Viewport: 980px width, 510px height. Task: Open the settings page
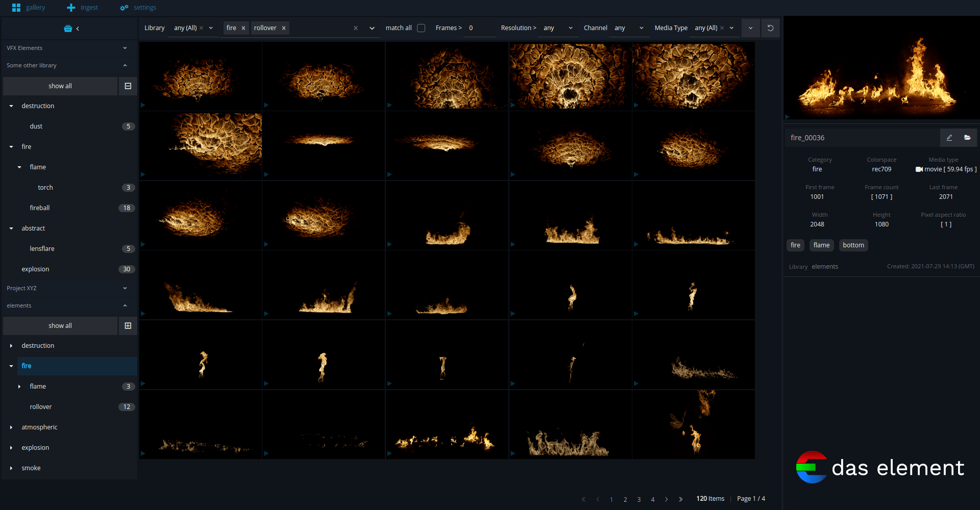point(137,8)
